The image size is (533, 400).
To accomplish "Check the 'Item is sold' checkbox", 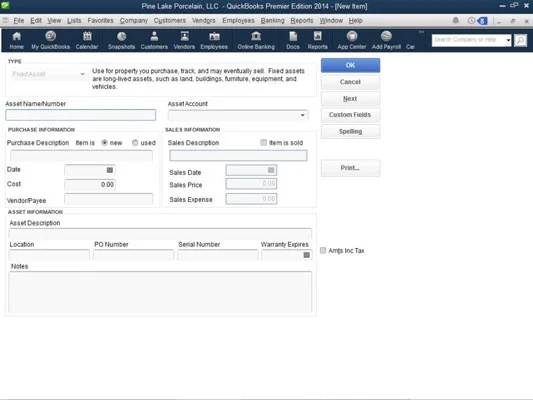I will tap(263, 142).
